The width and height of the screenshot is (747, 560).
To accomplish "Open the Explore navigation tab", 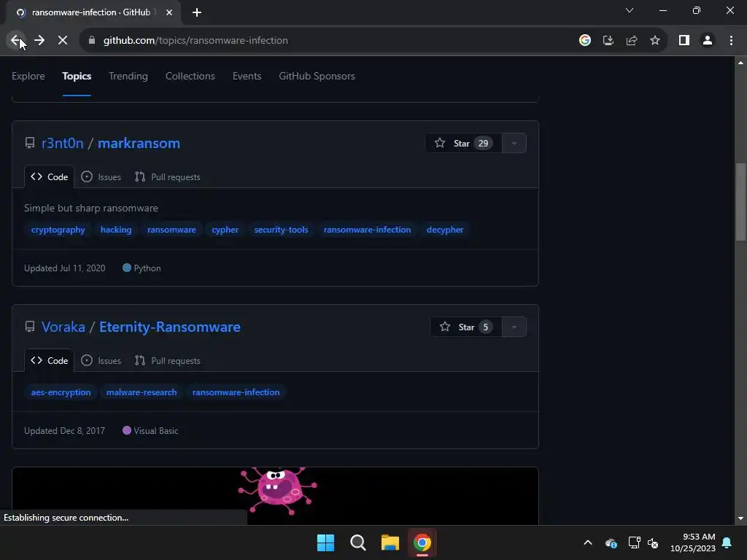I will [28, 76].
